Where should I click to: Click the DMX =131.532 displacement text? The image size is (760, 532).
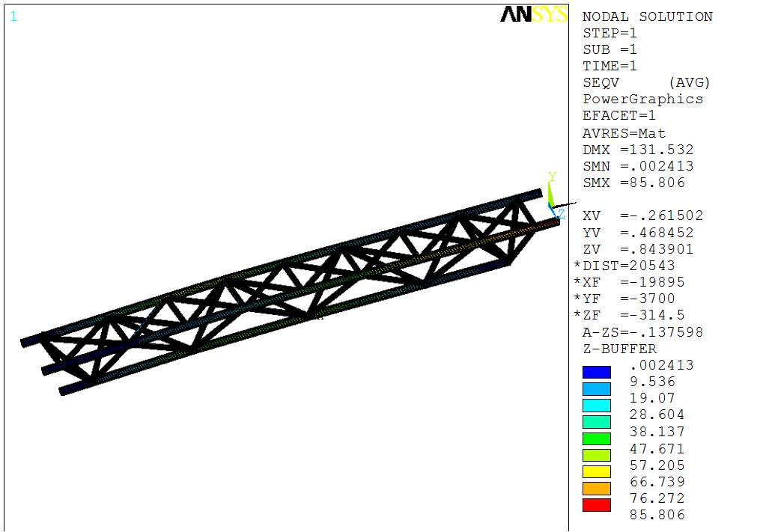[x=638, y=150]
